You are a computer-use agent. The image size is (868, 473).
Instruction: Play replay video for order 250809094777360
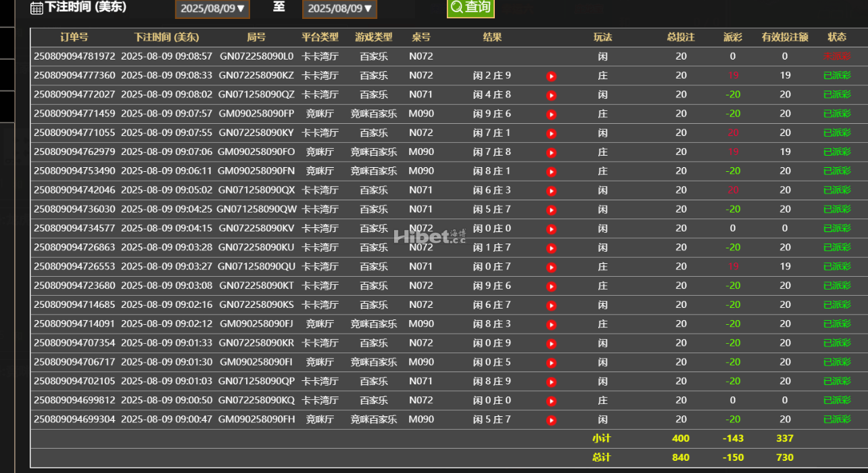pyautogui.click(x=551, y=76)
